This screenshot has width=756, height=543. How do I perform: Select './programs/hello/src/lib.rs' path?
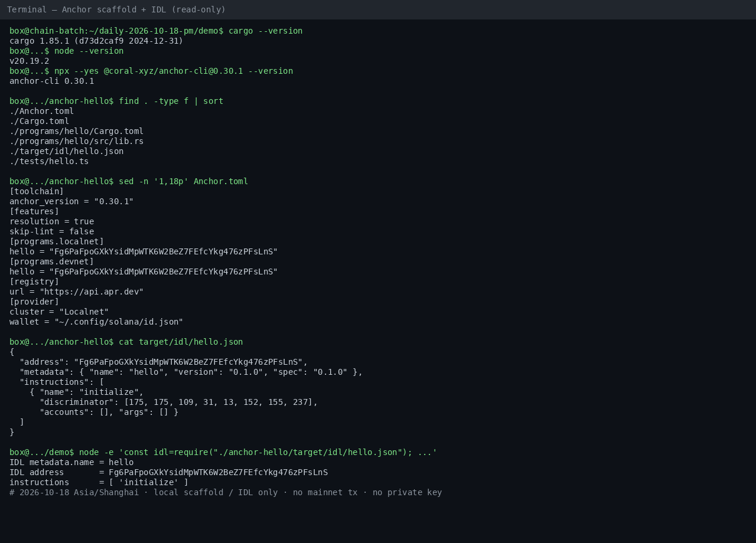pos(77,141)
